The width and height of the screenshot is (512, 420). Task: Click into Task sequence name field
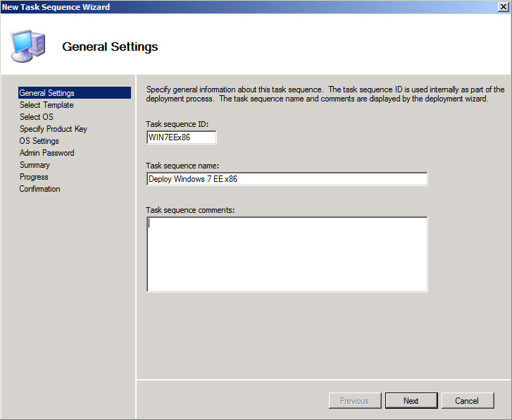[x=287, y=179]
